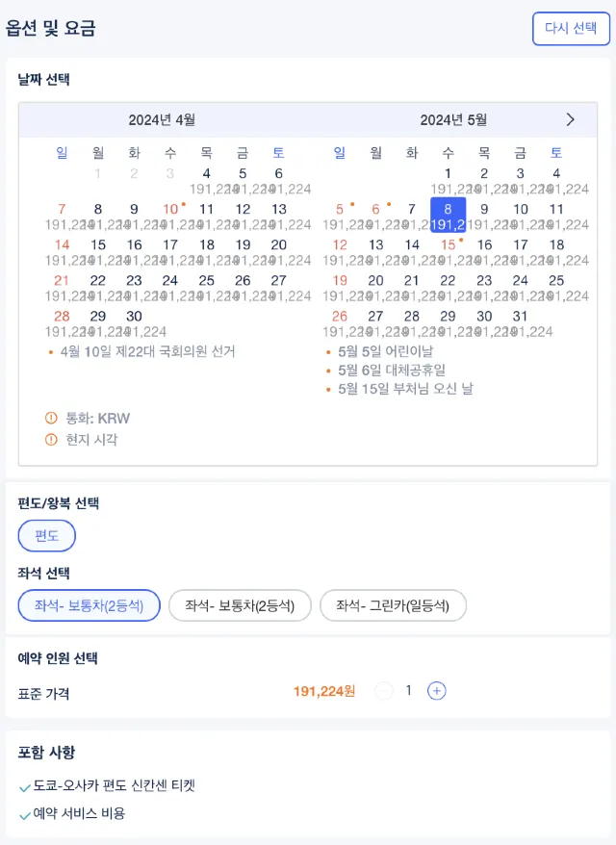This screenshot has width=616, height=845.
Task: Click 다시 선택 reset button
Action: [x=572, y=29]
